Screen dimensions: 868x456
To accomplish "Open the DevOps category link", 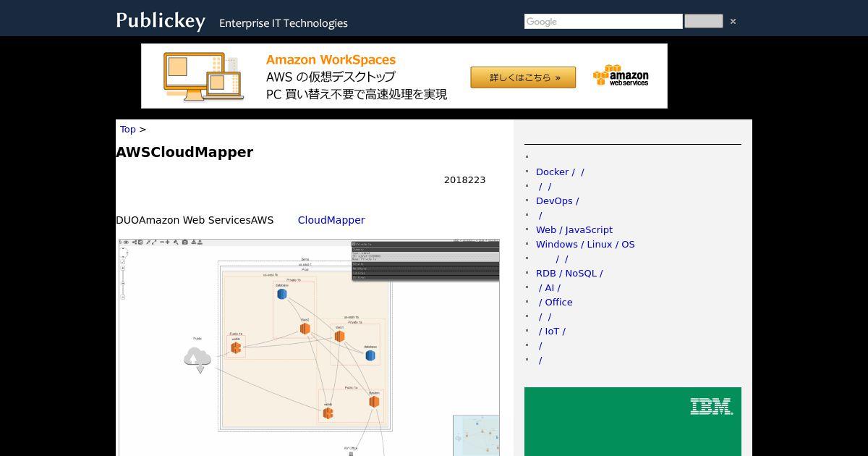I will (557, 200).
